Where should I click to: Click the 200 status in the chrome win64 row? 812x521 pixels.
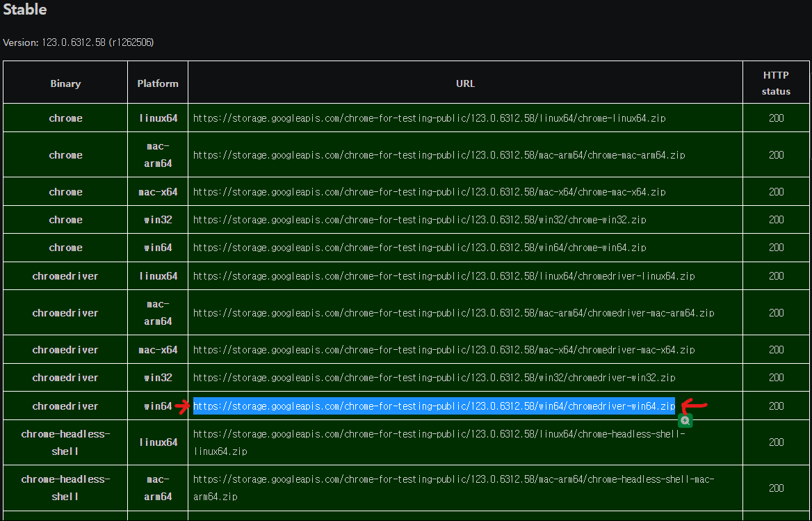tap(777, 248)
